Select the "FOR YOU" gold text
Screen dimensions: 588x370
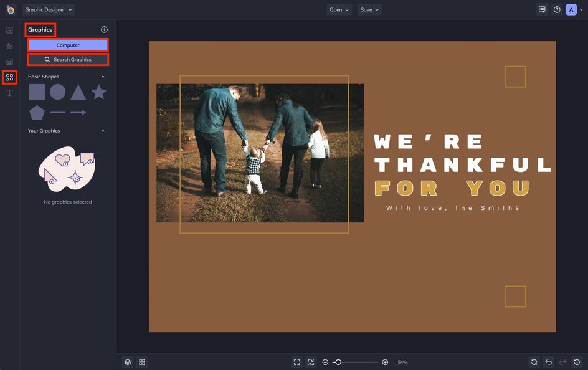pyautogui.click(x=452, y=188)
